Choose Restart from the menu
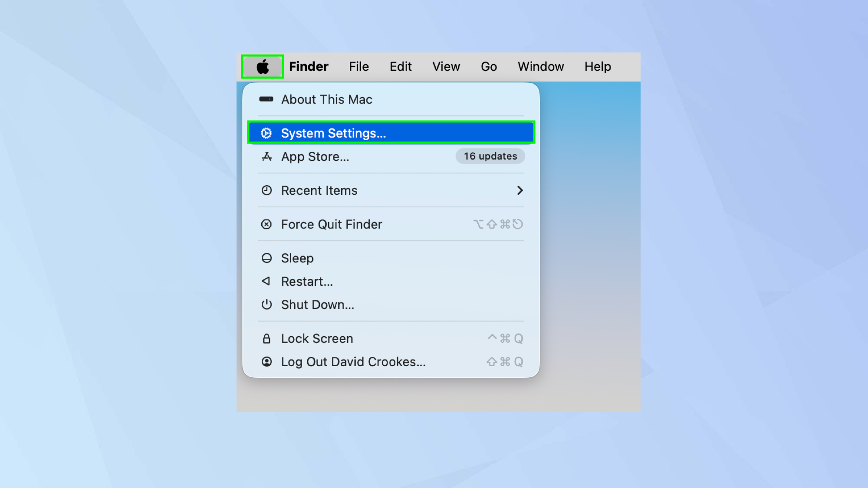 (307, 281)
